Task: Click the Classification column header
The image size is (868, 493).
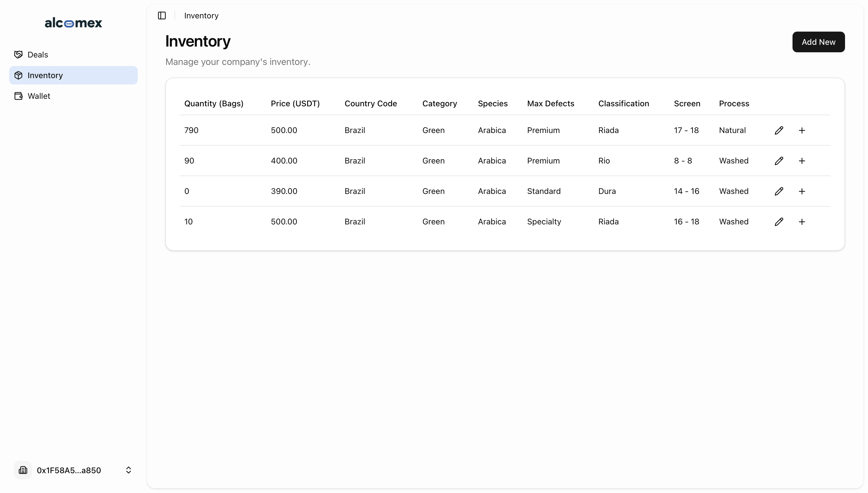Action: 623,104
